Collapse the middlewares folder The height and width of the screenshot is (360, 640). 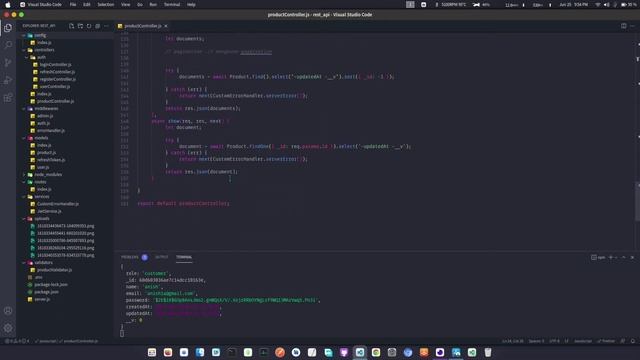46,109
